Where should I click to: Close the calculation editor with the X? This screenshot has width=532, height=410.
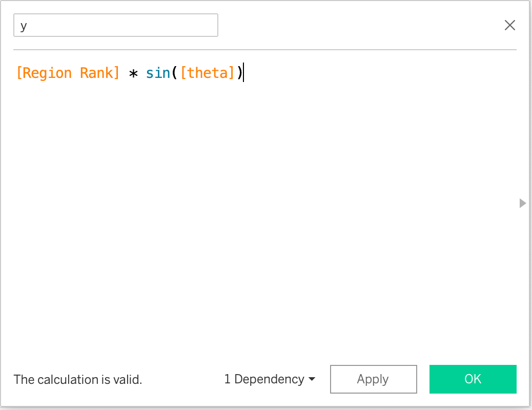pos(509,25)
